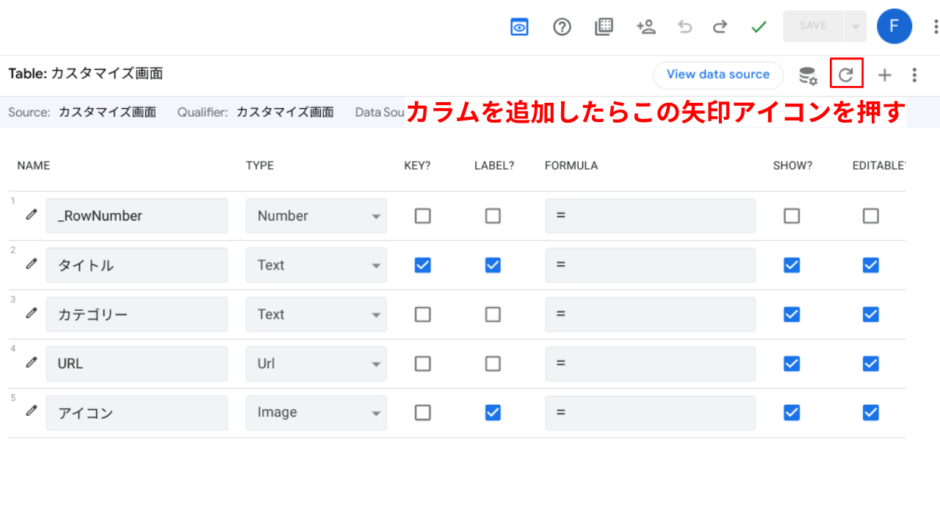Click the plus icon to add column

884,75
